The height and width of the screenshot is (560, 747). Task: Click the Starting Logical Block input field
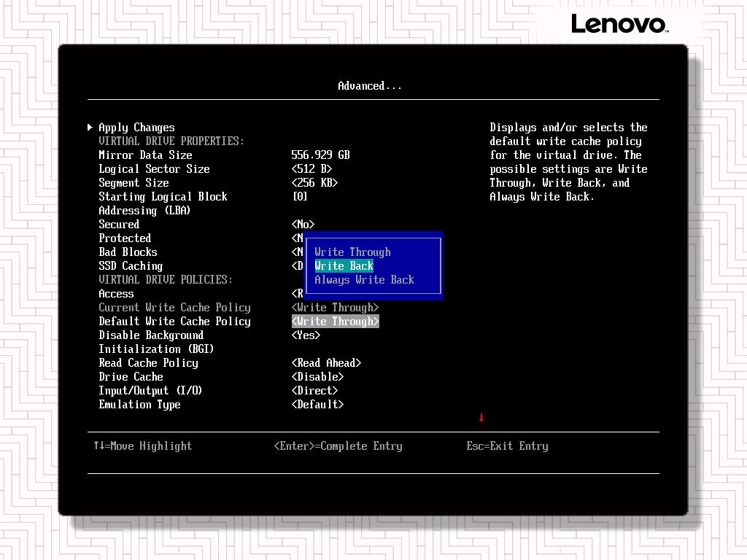[x=300, y=197]
